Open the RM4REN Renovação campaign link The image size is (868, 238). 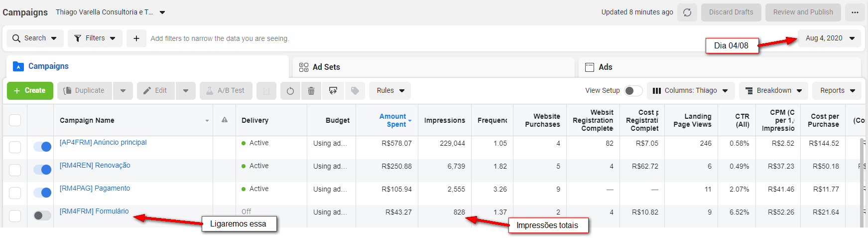(95, 166)
